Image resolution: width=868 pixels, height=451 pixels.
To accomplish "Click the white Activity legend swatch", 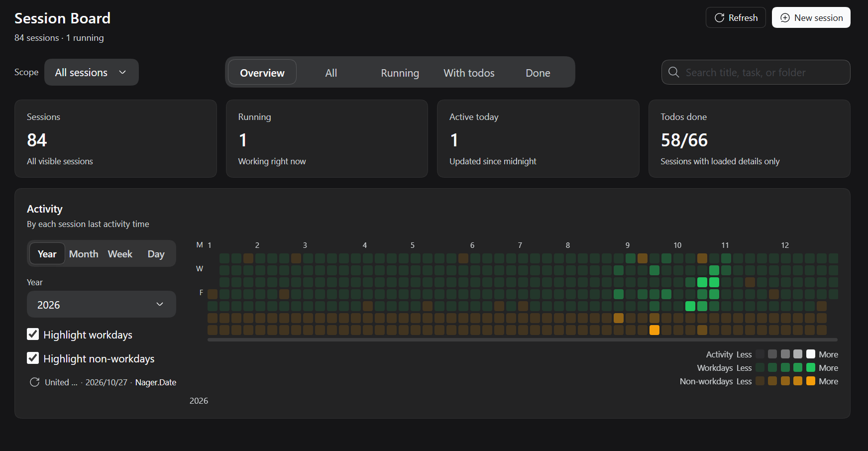I will tap(811, 354).
